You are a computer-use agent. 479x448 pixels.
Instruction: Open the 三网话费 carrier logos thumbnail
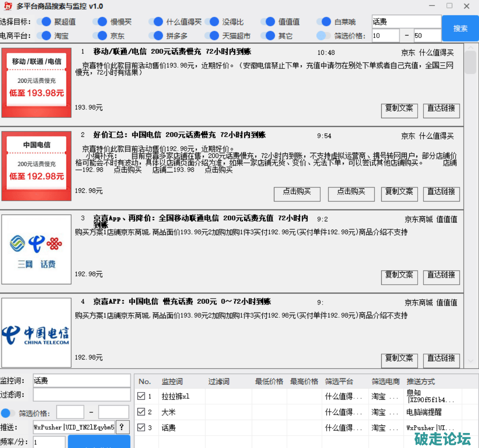point(36,249)
